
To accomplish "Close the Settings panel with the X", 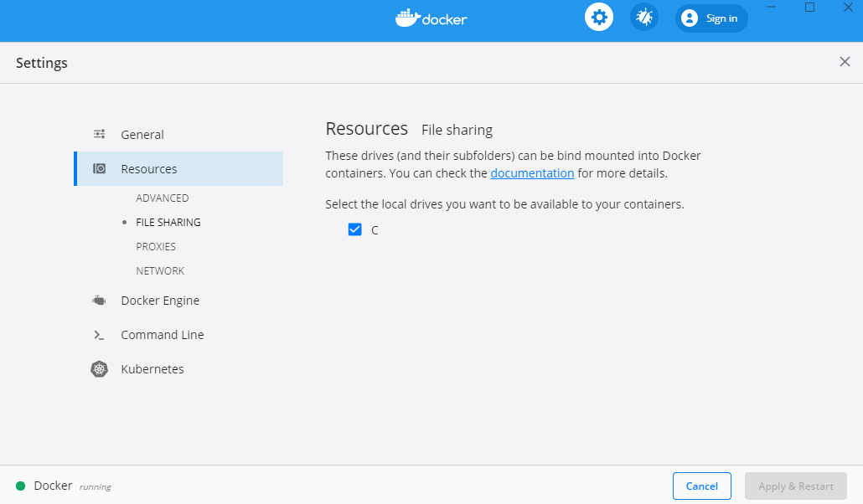I will (x=845, y=62).
